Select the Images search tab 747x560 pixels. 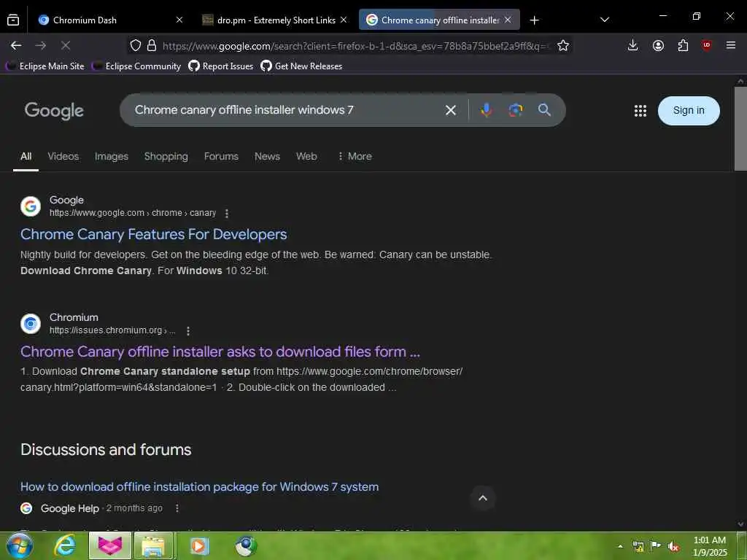[x=112, y=156]
